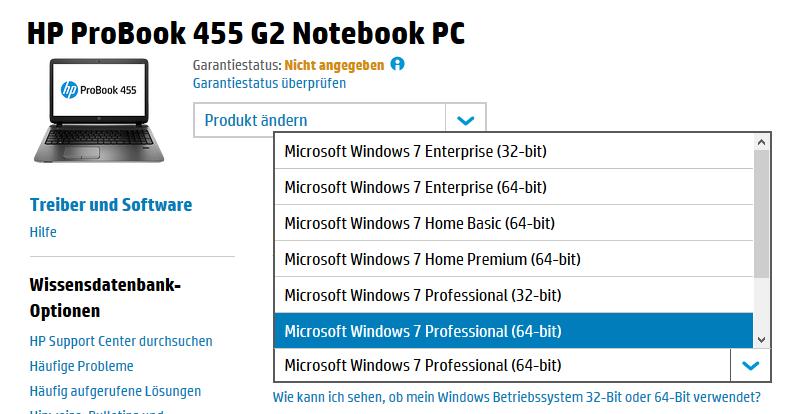This screenshot has height=414, width=808.
Task: Open 32-Bit oder 64-Bit help link
Action: (516, 398)
